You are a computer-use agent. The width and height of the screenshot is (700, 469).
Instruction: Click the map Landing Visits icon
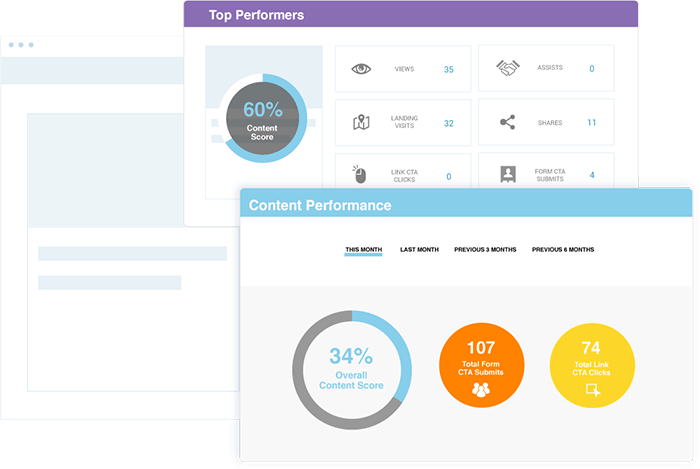click(361, 122)
